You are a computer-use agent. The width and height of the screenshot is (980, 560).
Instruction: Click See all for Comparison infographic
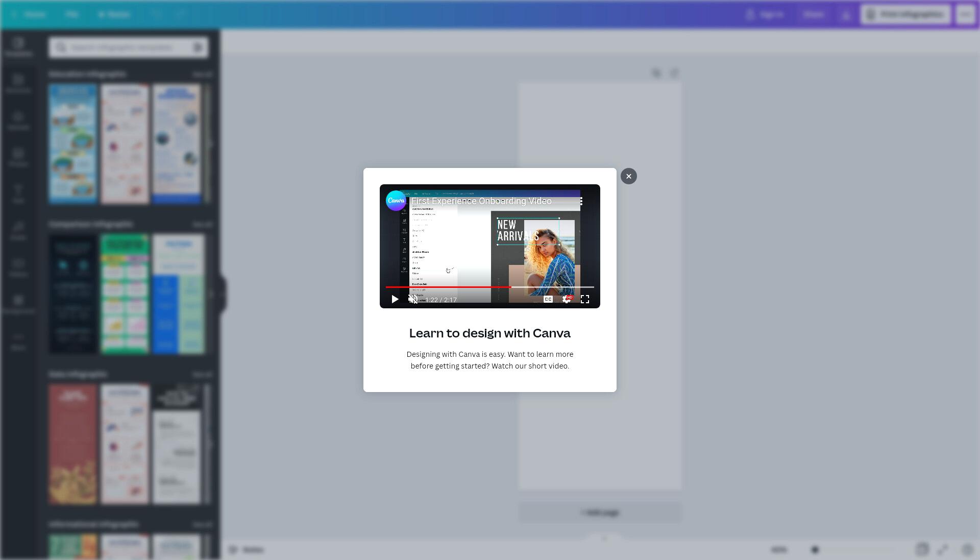click(x=202, y=225)
